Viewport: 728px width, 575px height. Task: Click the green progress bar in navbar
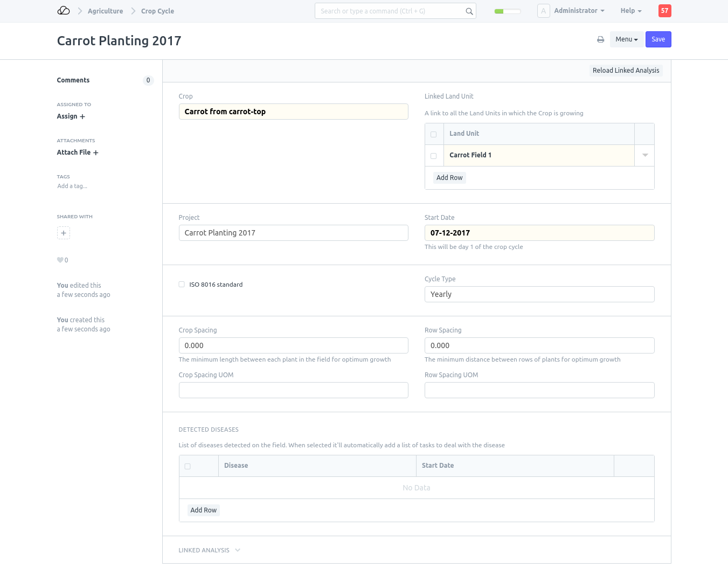click(x=507, y=11)
